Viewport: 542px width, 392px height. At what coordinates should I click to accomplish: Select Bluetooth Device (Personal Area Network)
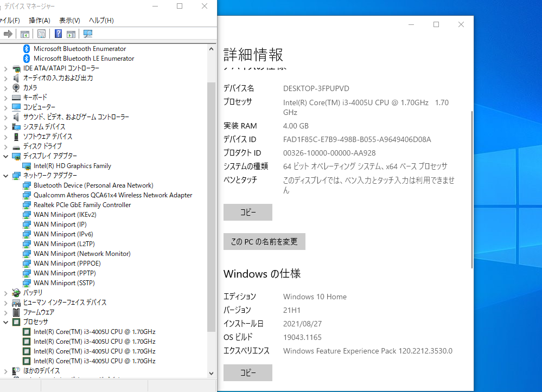[93, 185]
